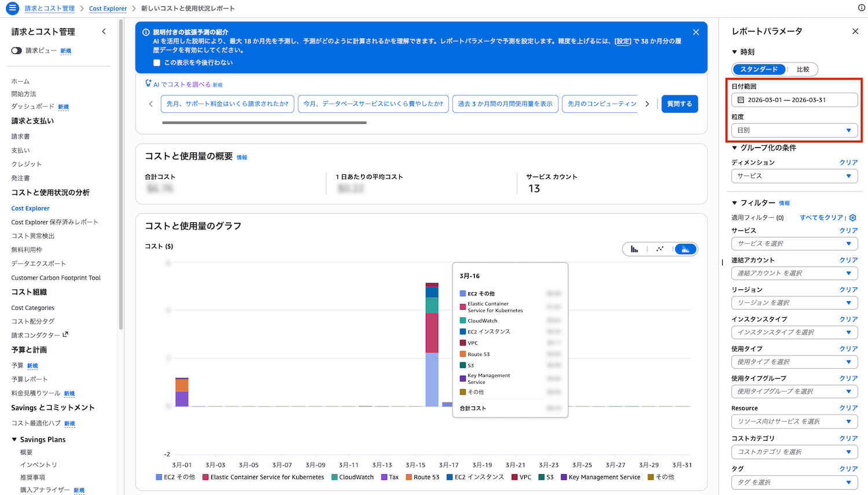Click the 質問する button
868x495 pixels.
pos(679,104)
